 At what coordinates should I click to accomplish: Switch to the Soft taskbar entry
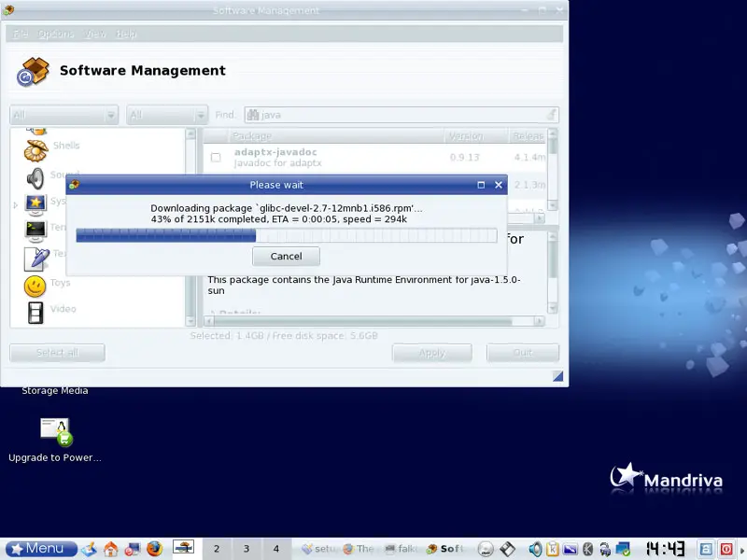pyautogui.click(x=445, y=549)
